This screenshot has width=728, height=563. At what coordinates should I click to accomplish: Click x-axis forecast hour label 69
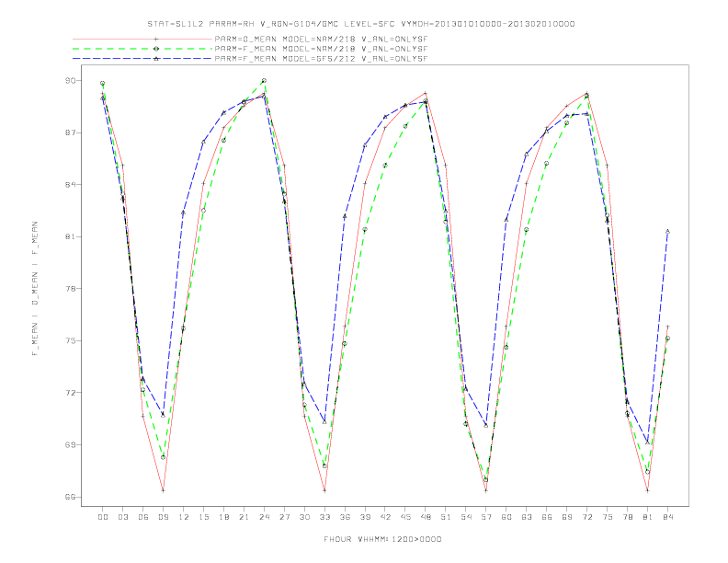click(x=567, y=517)
